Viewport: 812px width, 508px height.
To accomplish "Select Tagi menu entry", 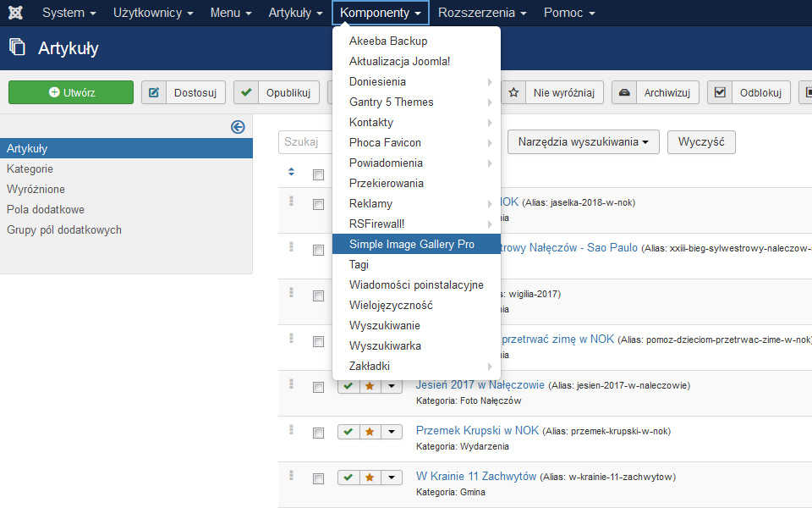I will [x=416, y=264].
